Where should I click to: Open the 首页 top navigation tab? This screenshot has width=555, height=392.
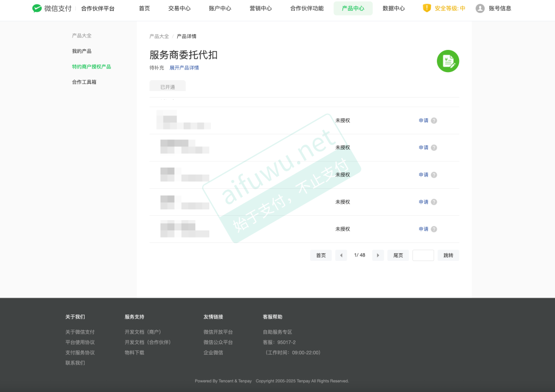click(x=144, y=9)
